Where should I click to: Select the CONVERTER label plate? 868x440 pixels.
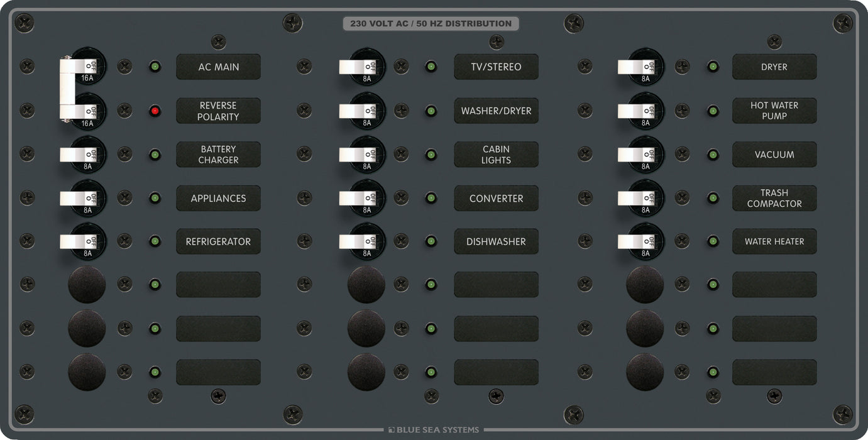click(x=496, y=198)
